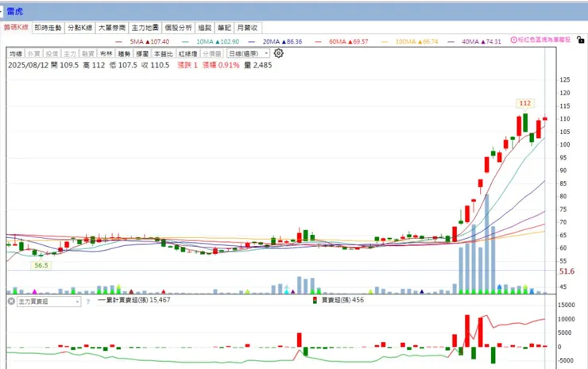This screenshot has width=588, height=369.
Task: Click the 10MA value 102.90
Action: (230, 41)
